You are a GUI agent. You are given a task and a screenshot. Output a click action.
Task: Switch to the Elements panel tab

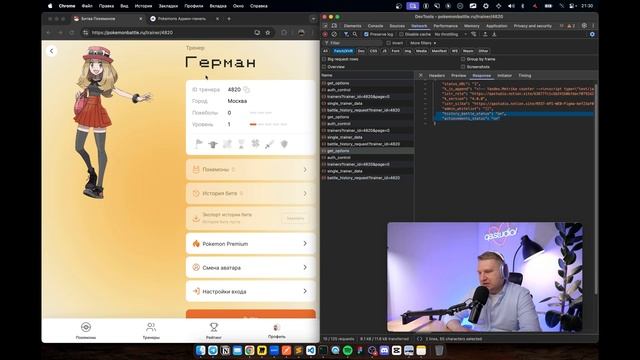[352, 26]
